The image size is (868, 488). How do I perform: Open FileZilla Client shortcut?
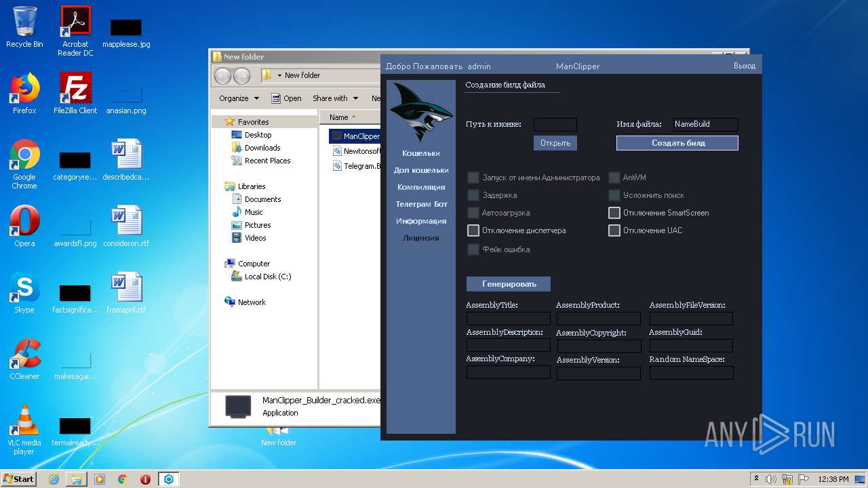[75, 94]
